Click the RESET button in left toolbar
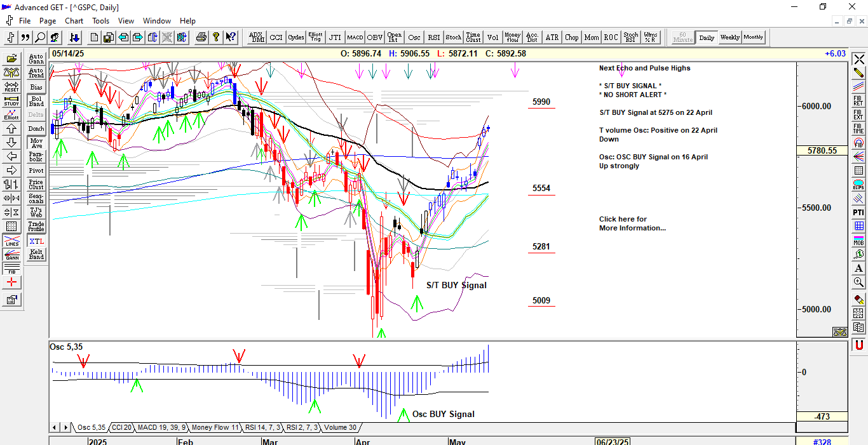This screenshot has height=445, width=868. [x=11, y=87]
